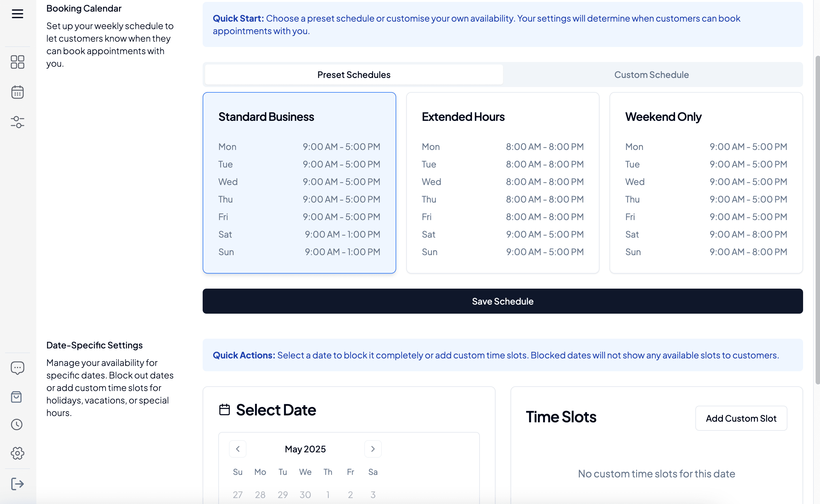
Task: Click the Select Date calendar icon
Action: click(x=225, y=410)
